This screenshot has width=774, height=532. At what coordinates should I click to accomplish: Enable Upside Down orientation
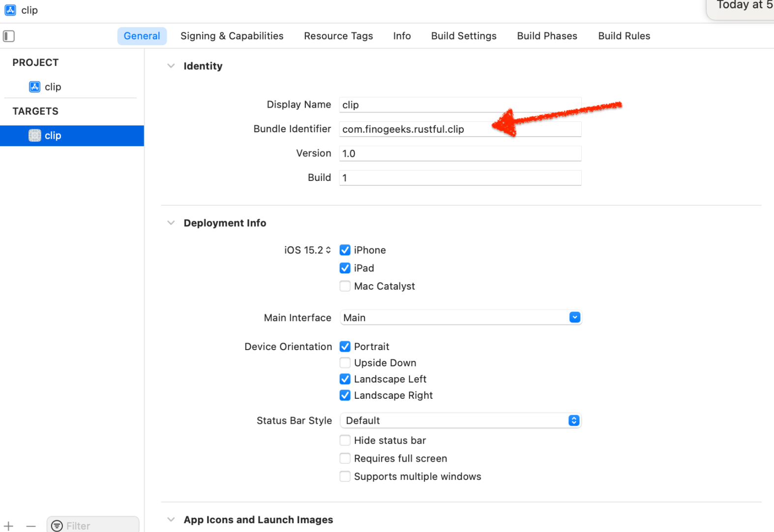[x=345, y=363]
